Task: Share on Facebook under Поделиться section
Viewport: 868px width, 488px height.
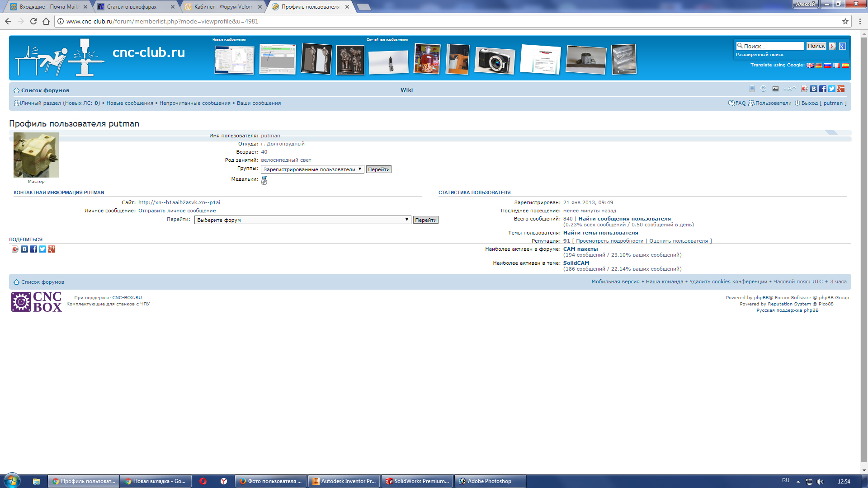Action: [x=33, y=249]
